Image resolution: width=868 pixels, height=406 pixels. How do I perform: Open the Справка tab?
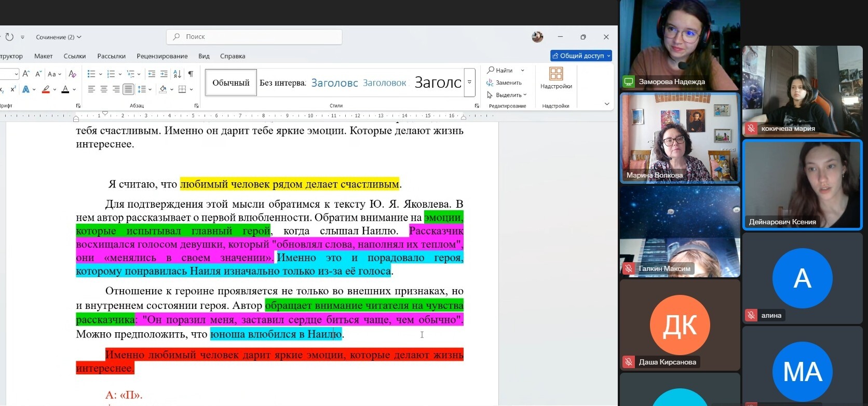(233, 56)
